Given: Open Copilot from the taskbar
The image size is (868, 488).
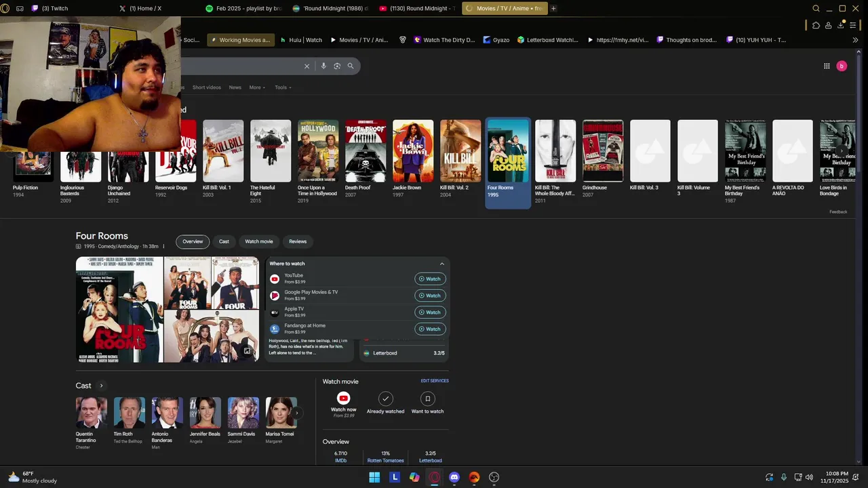Looking at the screenshot, I should coord(414,477).
